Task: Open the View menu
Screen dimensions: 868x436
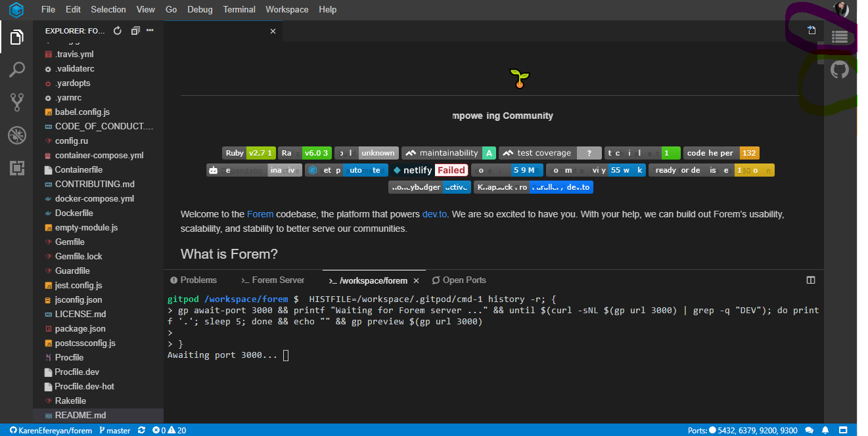Action: click(146, 9)
